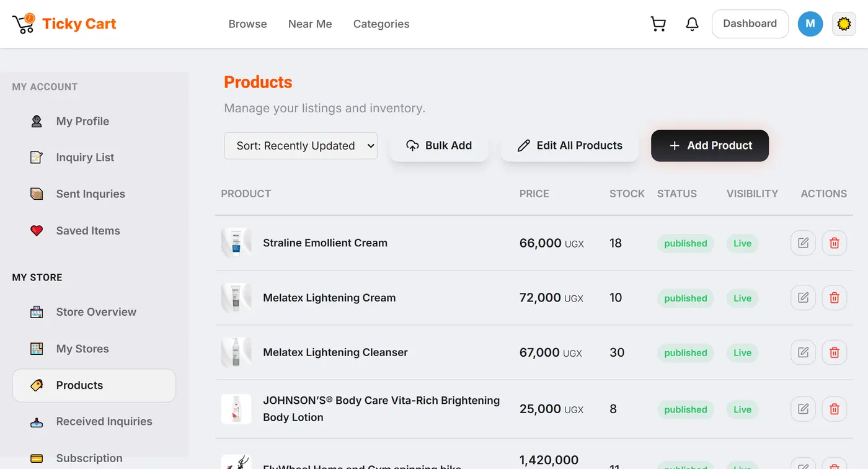The height and width of the screenshot is (469, 868).
Task: Delete JOHNSON'S Body Lotion product
Action: pyautogui.click(x=834, y=409)
